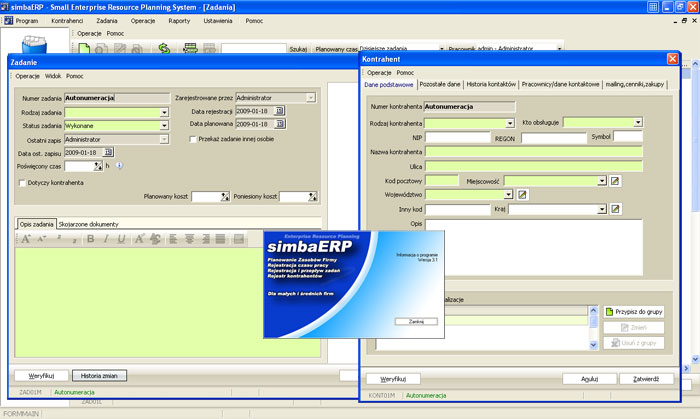This screenshot has width=700, height=419.
Task: Open calculator for Poświęcony czas field
Action: 98,166
